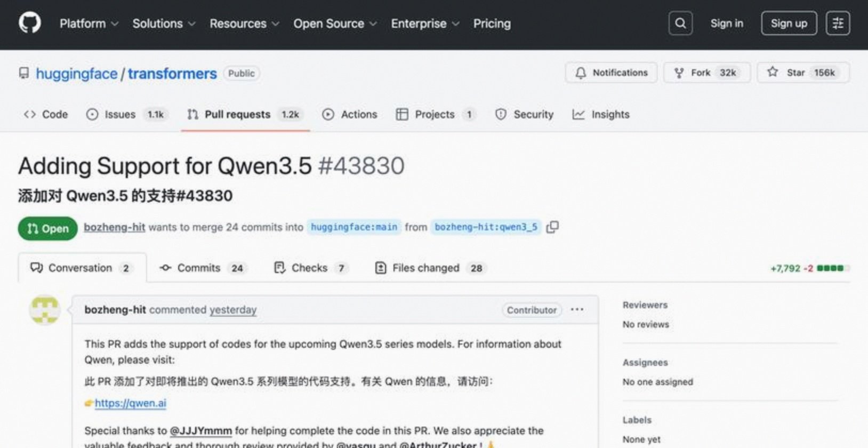
Task: Click the Notifications button
Action: (612, 73)
